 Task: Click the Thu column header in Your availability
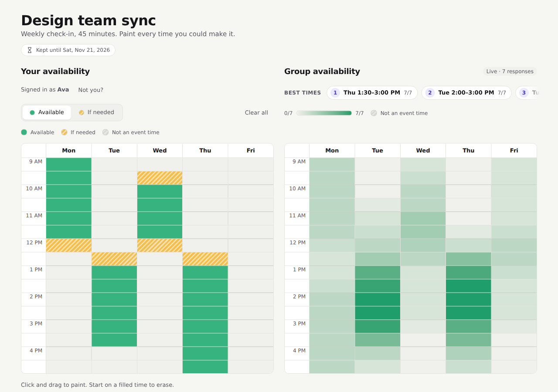tap(205, 151)
